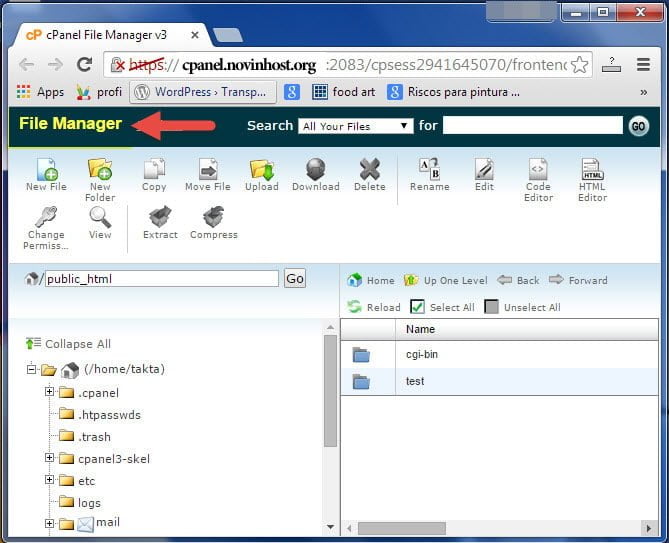The height and width of the screenshot is (543, 669).
Task: Expand the mail folder tree node
Action: 49,523
